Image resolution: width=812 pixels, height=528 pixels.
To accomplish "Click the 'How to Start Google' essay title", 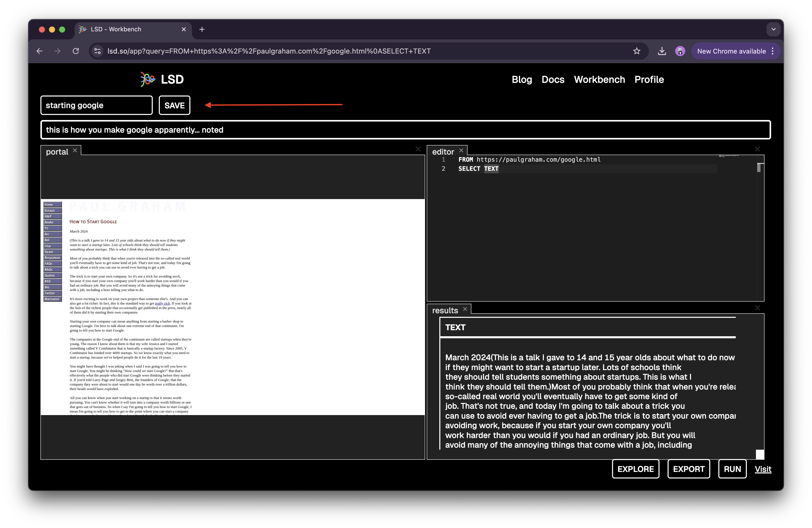I will 93,222.
